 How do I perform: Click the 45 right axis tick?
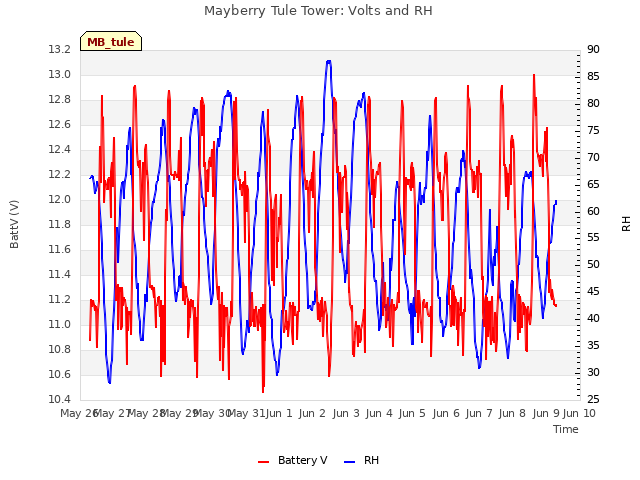pyautogui.click(x=593, y=291)
